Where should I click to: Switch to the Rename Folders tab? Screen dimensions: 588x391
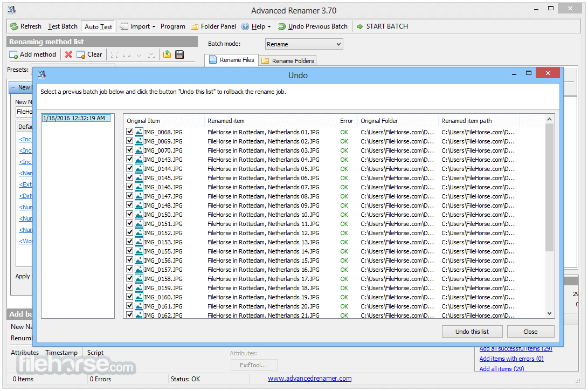click(288, 61)
